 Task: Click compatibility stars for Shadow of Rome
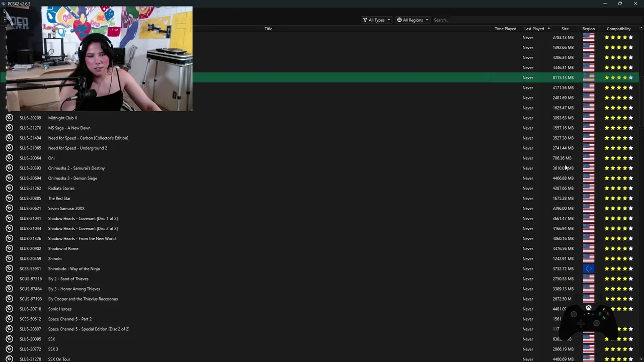click(x=618, y=248)
